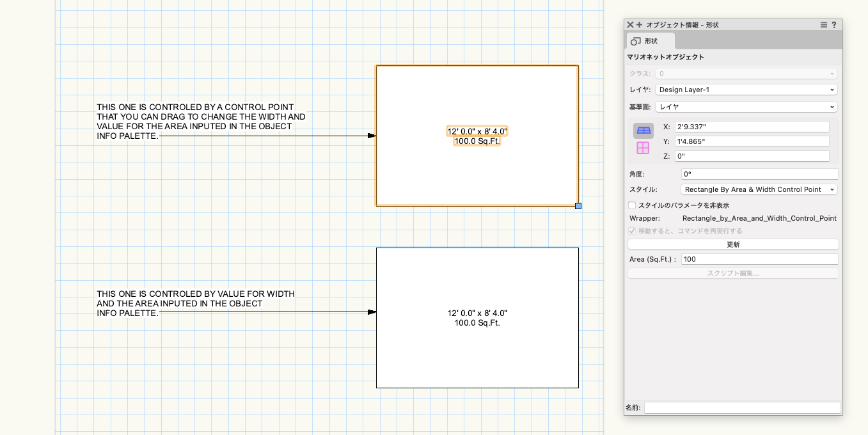Toggle スタイルのパラメータを非表示 checkbox
This screenshot has width=868, height=435.
(632, 205)
